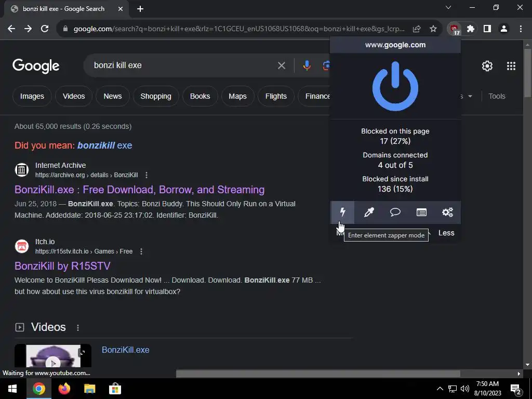The height and width of the screenshot is (399, 532).
Task: Open tab search chevron in title bar
Action: pos(448,7)
